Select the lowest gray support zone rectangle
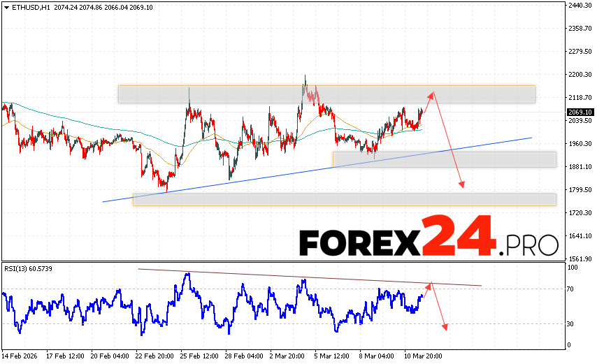Image resolution: width=597 pixels, height=364 pixels. (x=344, y=200)
